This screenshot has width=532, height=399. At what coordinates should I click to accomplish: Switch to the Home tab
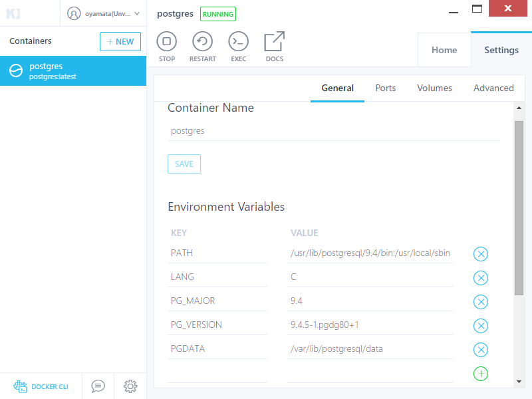(444, 50)
